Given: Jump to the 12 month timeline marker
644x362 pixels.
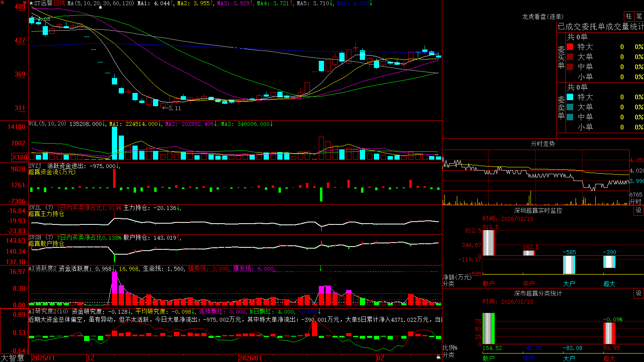Looking at the screenshot, I should 91,358.
